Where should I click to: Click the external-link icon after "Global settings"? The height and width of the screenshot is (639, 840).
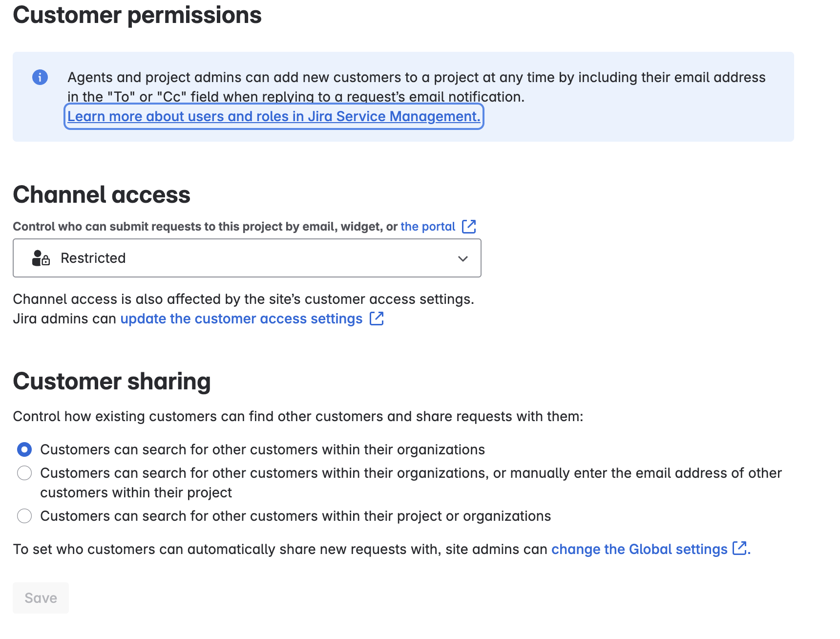pyautogui.click(x=739, y=548)
